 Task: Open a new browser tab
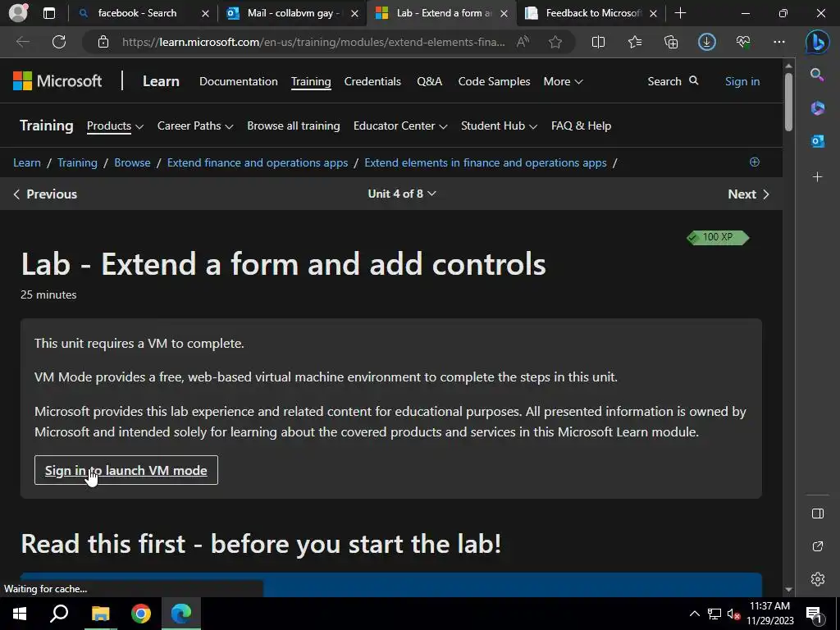[x=680, y=13]
